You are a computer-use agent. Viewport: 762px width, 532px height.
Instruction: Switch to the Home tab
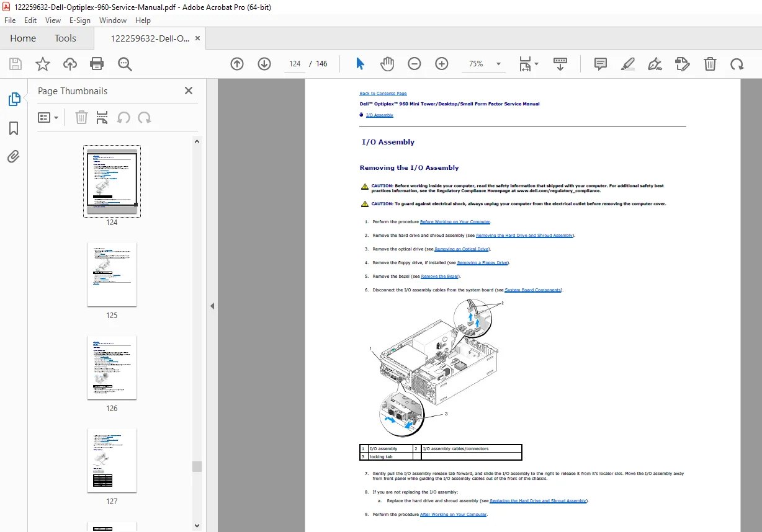click(23, 38)
